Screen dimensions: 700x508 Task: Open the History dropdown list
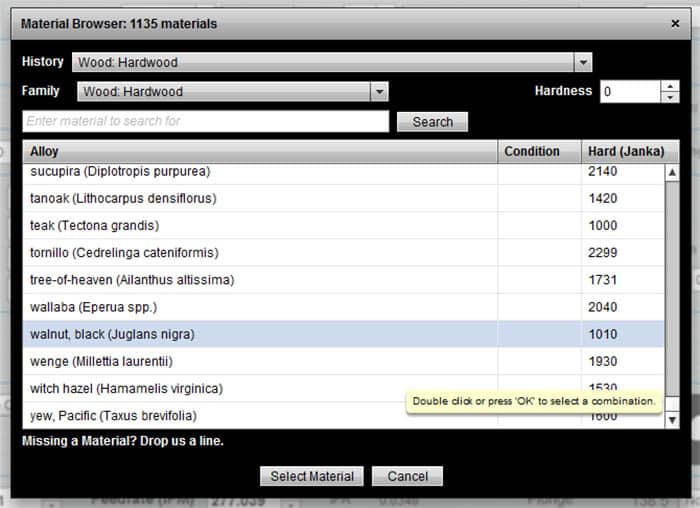(x=583, y=62)
